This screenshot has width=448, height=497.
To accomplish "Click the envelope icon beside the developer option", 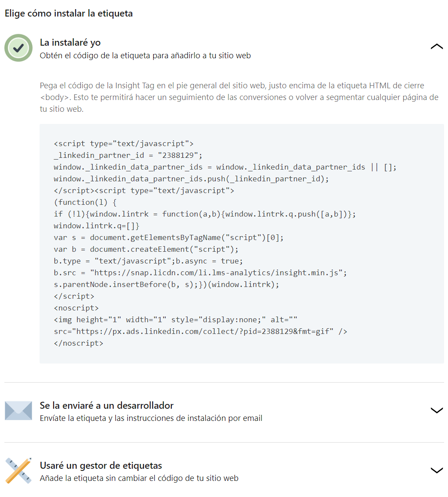I will pos(18,410).
